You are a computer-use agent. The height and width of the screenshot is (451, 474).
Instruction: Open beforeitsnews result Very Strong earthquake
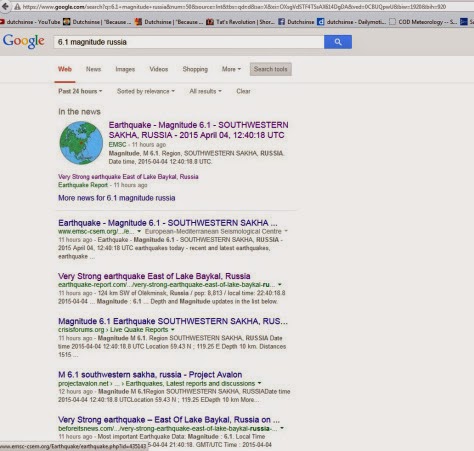click(169, 419)
